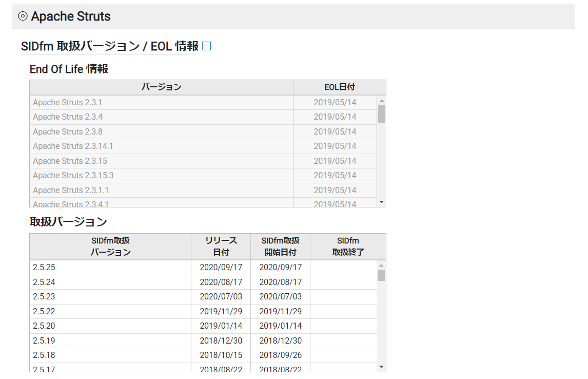588x379 pixels.
Task: Click release date 2018/10/15 for version 2.5.18
Action: (221, 355)
